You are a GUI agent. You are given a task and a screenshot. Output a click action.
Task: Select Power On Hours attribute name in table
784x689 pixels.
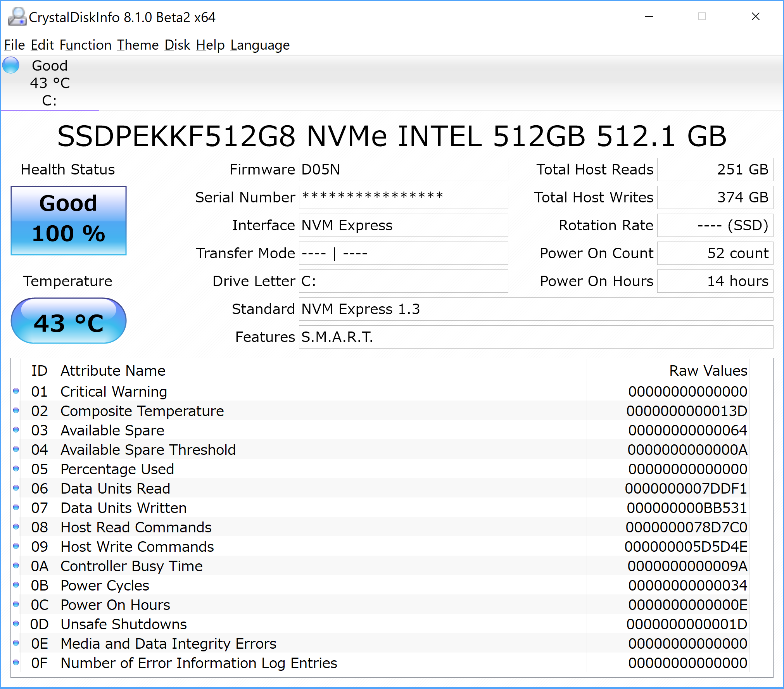(116, 605)
